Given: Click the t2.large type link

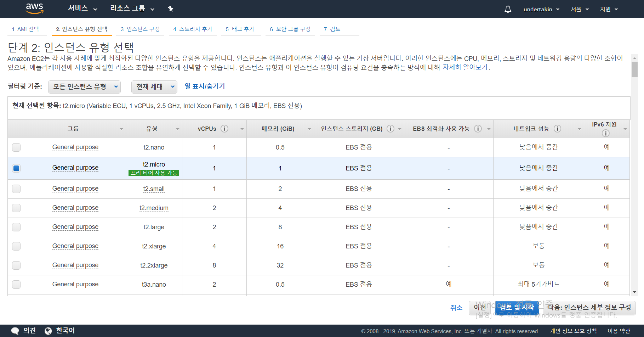Looking at the screenshot, I should (154, 227).
